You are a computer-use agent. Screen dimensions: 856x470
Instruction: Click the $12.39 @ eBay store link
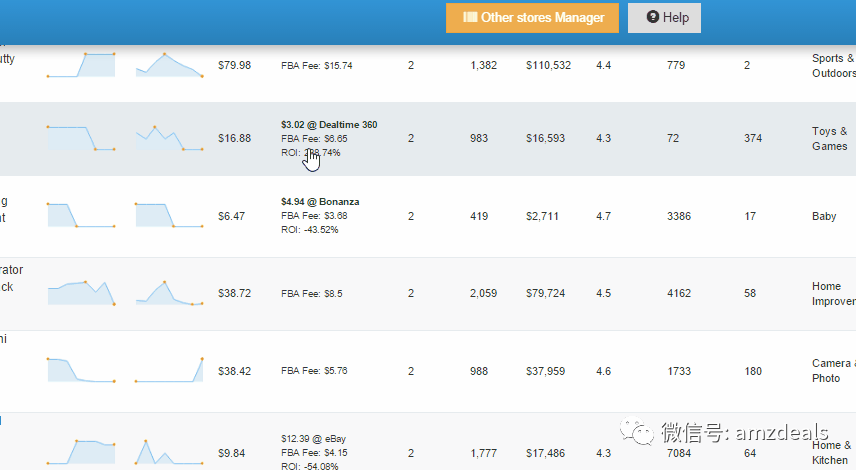point(312,439)
